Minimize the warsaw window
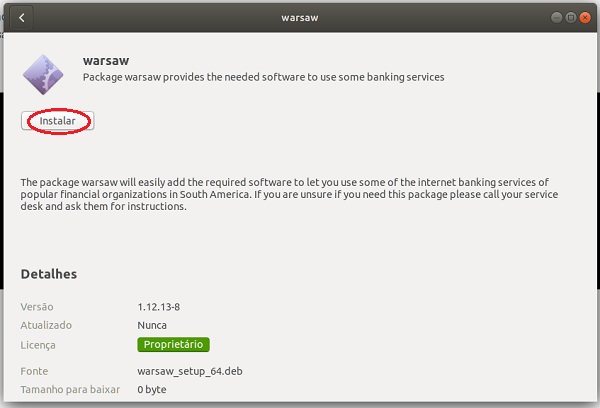Image resolution: width=600 pixels, height=408 pixels. pyautogui.click(x=556, y=18)
